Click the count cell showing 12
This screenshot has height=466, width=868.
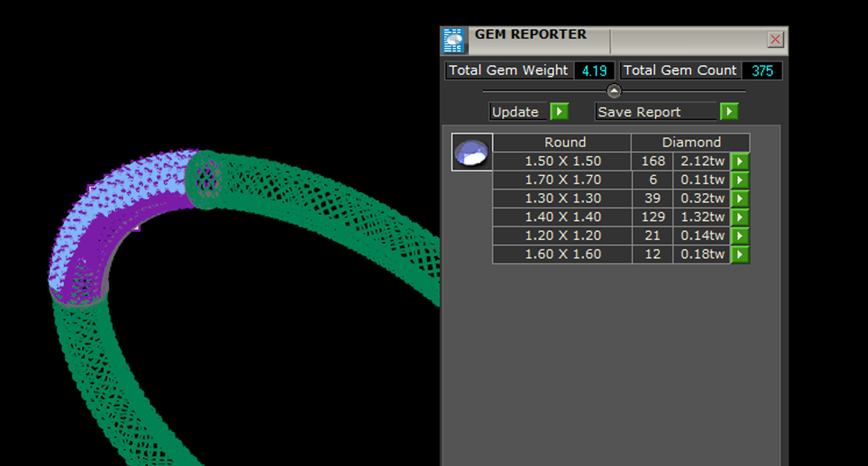click(x=652, y=254)
